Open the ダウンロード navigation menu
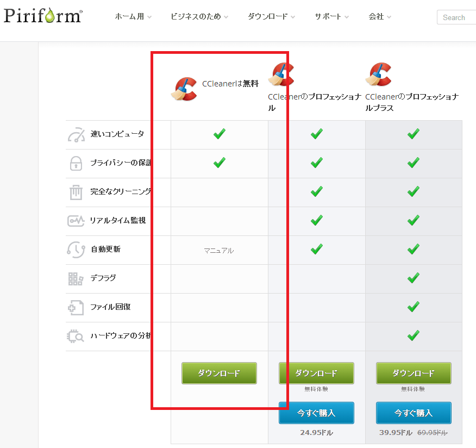This screenshot has height=448, width=476. [x=268, y=17]
